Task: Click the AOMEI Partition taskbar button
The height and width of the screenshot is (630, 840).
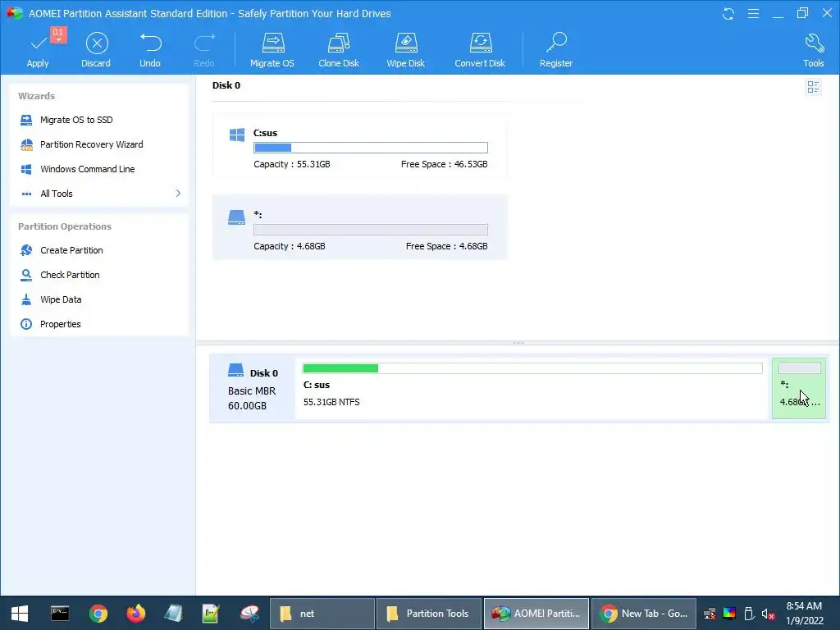Action: [536, 614]
